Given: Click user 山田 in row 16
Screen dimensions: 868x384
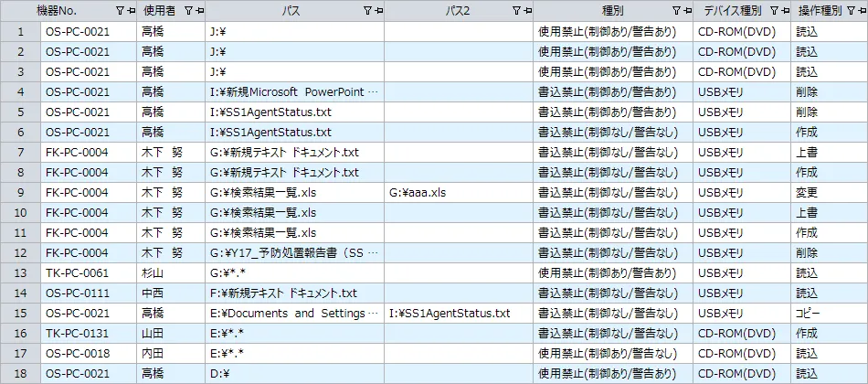Looking at the screenshot, I should [171, 333].
